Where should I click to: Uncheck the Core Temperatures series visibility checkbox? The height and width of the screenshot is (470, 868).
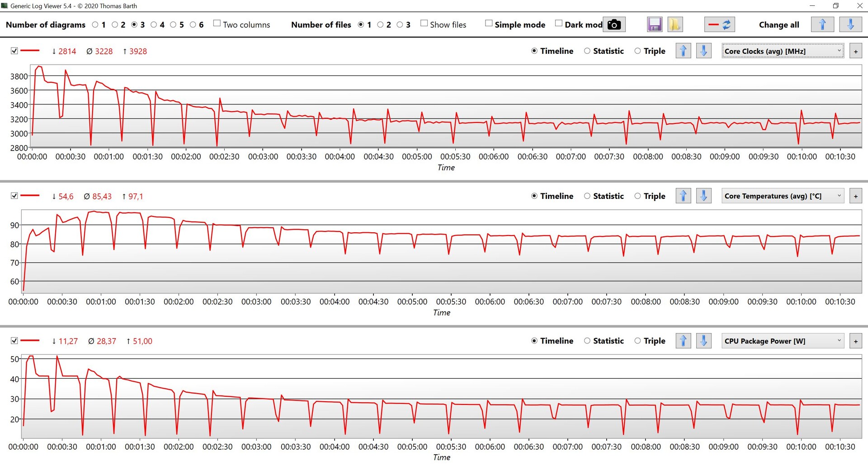point(14,196)
